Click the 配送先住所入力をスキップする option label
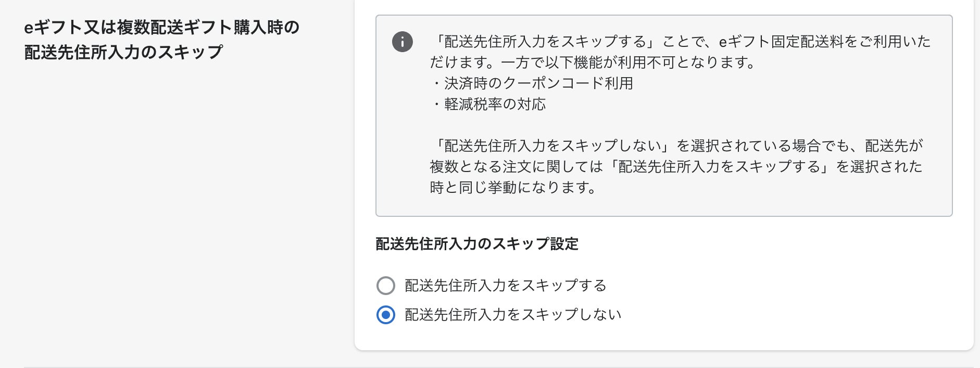Viewport: 980px width, 368px height. click(506, 286)
